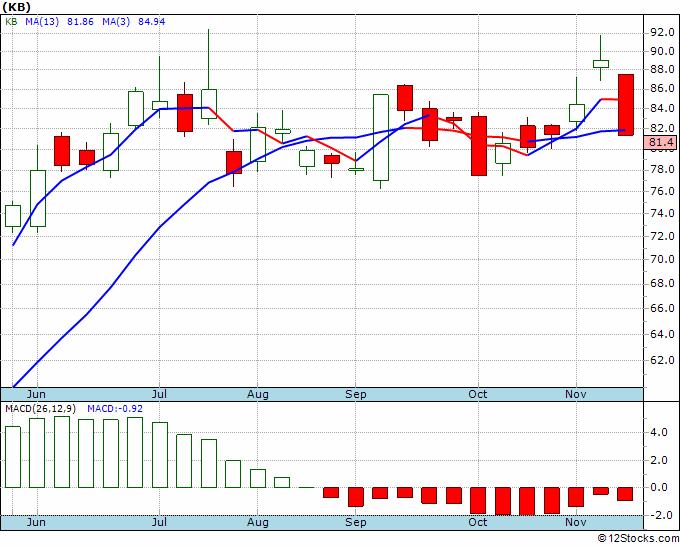Image resolution: width=680 pixels, height=546 pixels.
Task: Select the MACD(26,12,9) indicator label
Action: (x=40, y=409)
